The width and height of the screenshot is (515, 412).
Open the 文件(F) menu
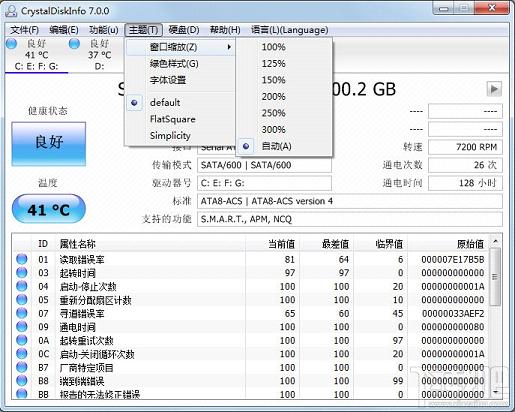[24, 30]
